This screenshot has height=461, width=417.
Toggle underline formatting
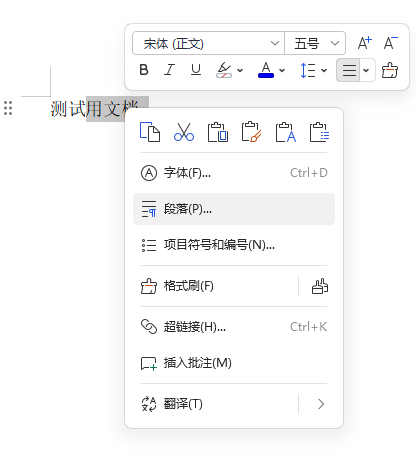coord(196,70)
